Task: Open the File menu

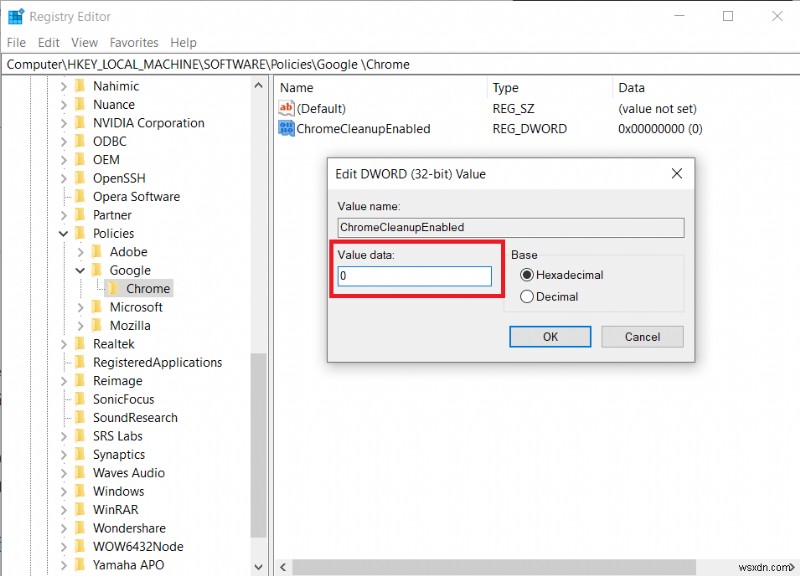Action: pyautogui.click(x=16, y=42)
